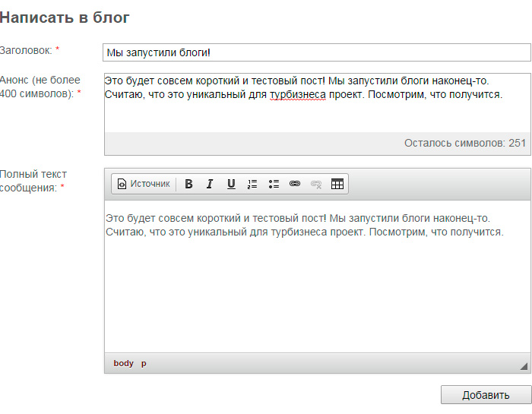532x414 pixels.
Task: Select the body element in the path bar
Action: [x=123, y=363]
